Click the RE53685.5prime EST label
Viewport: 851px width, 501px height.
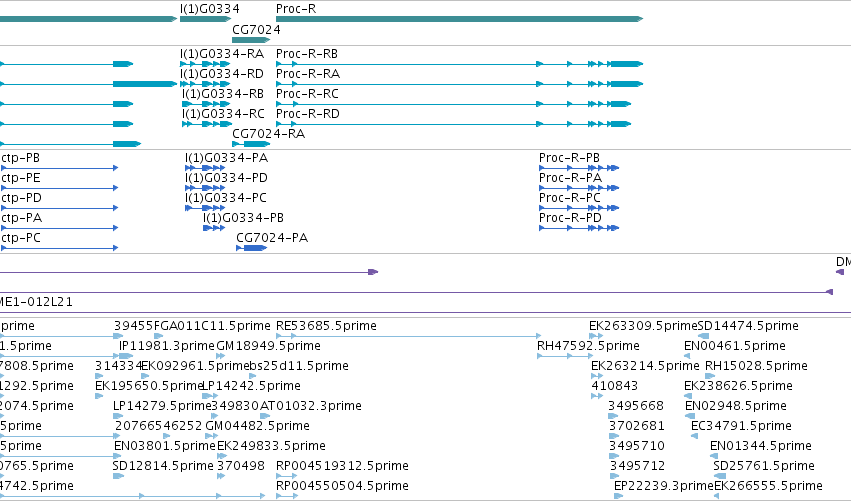[326, 326]
